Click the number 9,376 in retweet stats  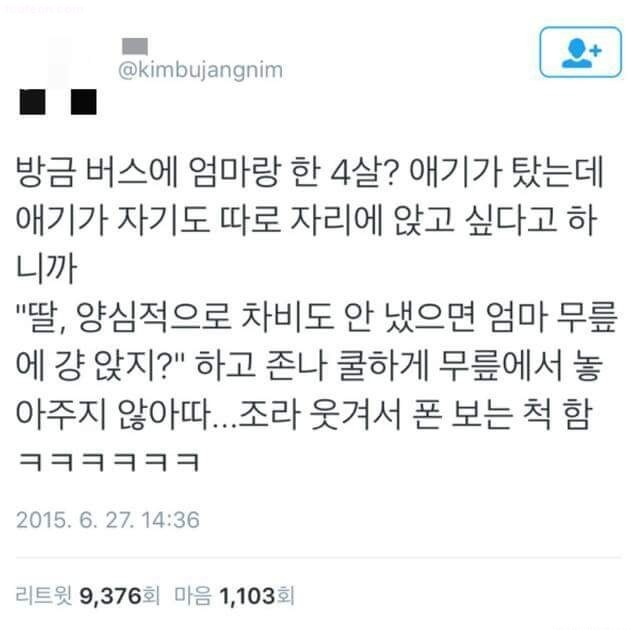[x=110, y=596]
